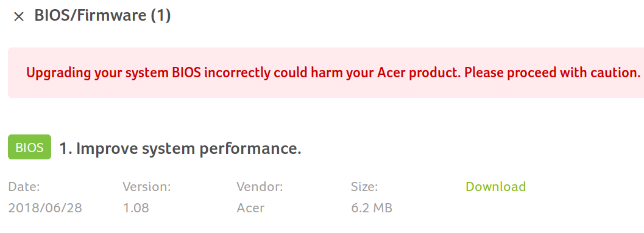Select the release date 2018/06/28
Screen dimensions: 644x233
[45, 208]
